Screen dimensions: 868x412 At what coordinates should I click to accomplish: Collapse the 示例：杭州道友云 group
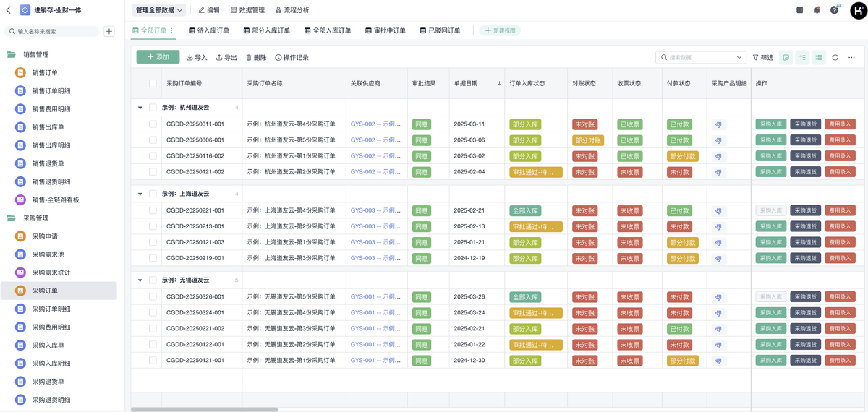click(140, 108)
